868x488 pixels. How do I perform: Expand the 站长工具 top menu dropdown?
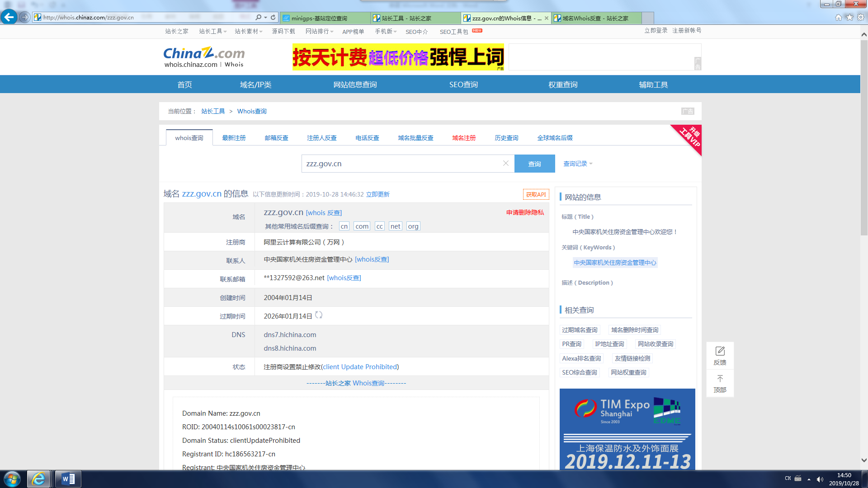[x=212, y=31]
